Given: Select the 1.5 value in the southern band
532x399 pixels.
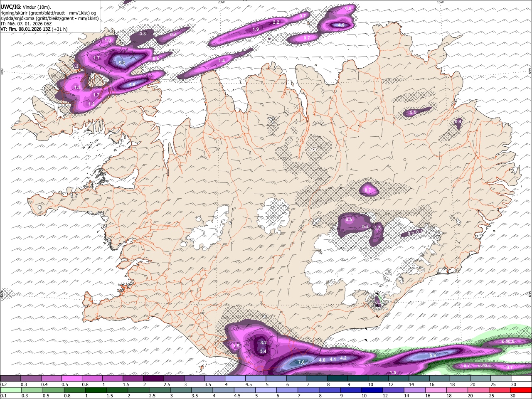Looking at the screenshot, I should [x=392, y=373].
